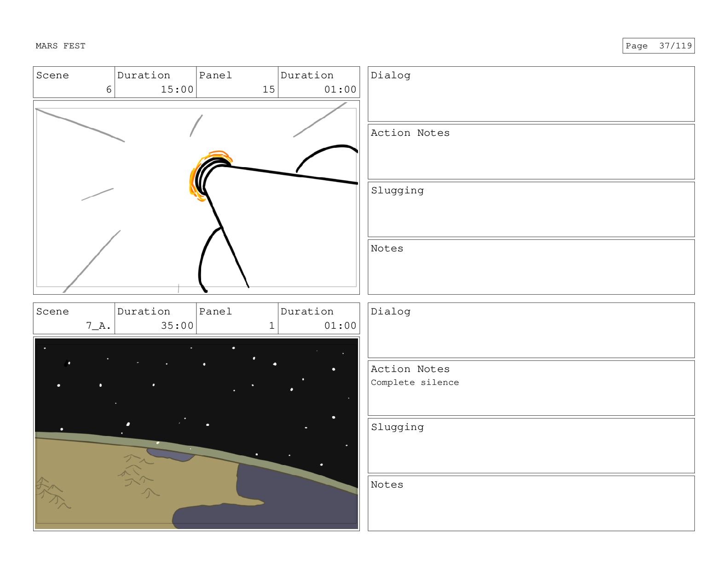Click the Page 37/119 indicator box
728x564 pixels.
pos(659,46)
